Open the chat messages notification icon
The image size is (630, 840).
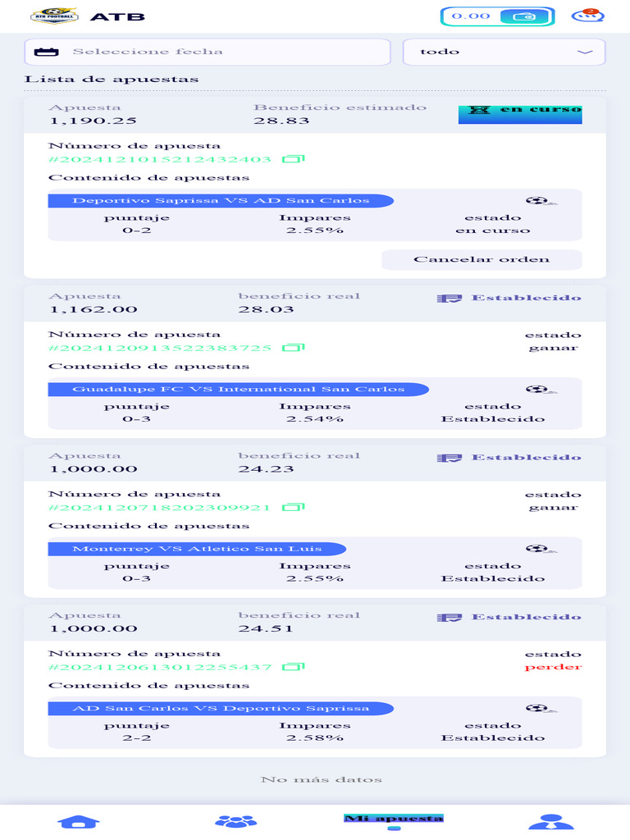pos(587,16)
